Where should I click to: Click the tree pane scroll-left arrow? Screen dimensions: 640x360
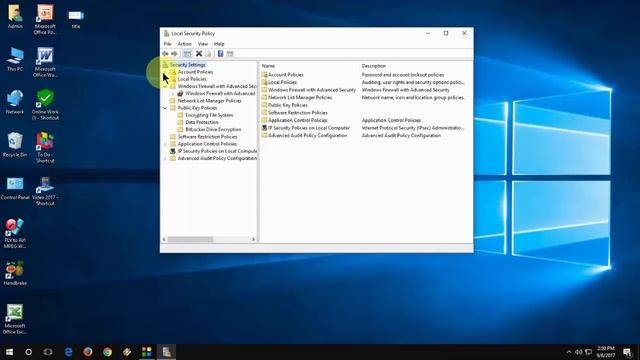click(164, 240)
